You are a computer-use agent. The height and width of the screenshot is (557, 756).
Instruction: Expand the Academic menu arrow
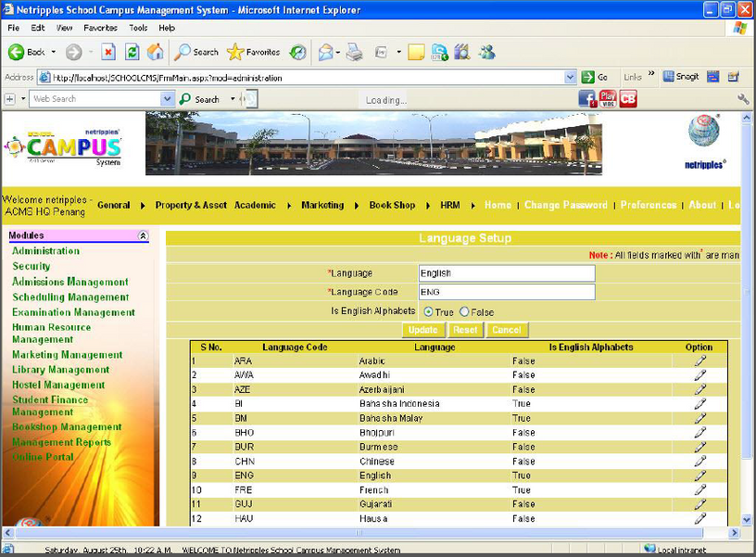(289, 206)
